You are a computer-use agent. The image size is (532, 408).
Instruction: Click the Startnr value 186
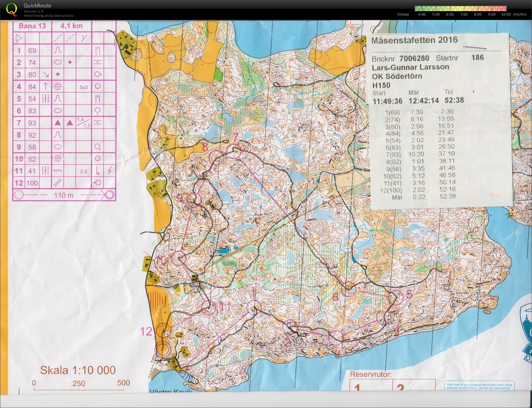[x=477, y=57]
